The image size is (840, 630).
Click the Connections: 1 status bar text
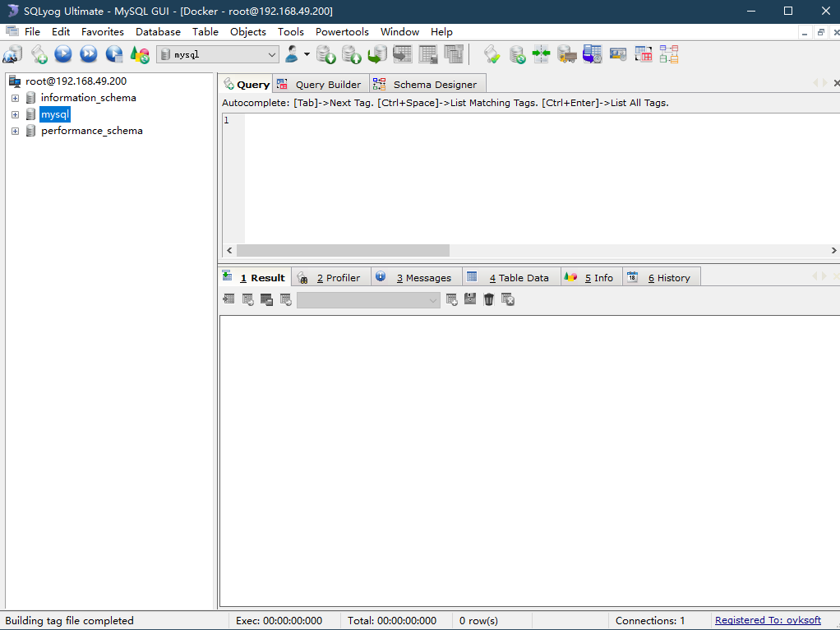[650, 621]
